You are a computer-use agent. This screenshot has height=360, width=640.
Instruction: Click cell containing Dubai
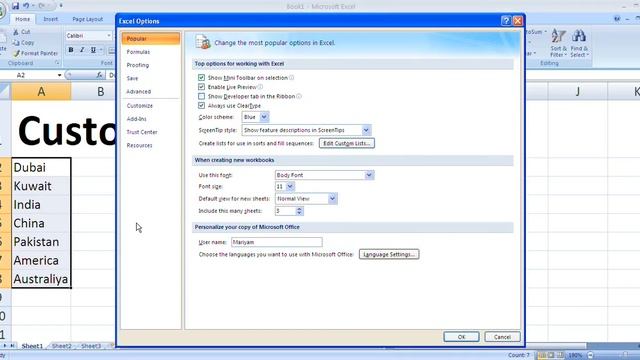pos(41,167)
